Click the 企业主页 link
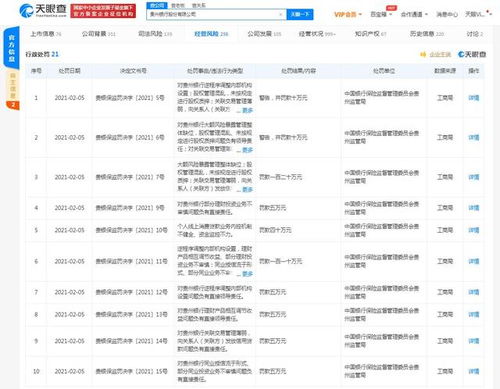 point(440,54)
